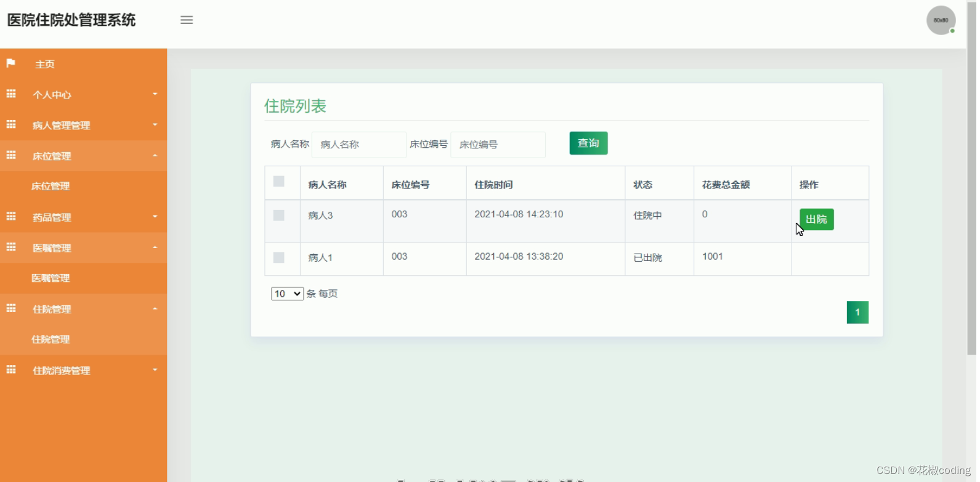Open the user avatar in header

[x=941, y=20]
